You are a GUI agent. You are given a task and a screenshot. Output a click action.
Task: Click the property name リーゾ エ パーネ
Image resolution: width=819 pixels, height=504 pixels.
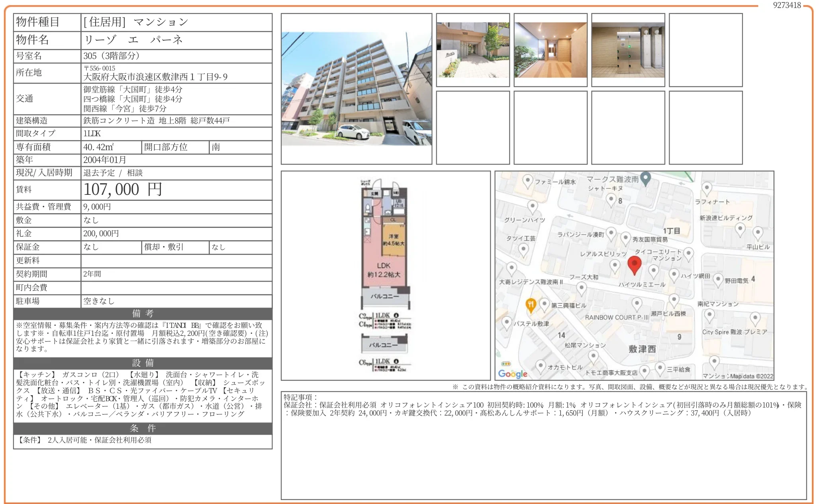pos(133,40)
